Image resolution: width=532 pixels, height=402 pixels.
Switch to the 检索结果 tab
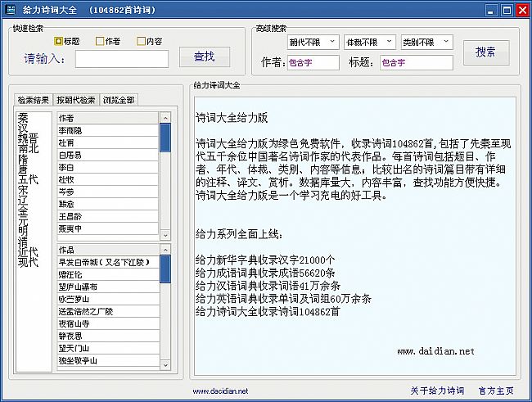tap(34, 100)
